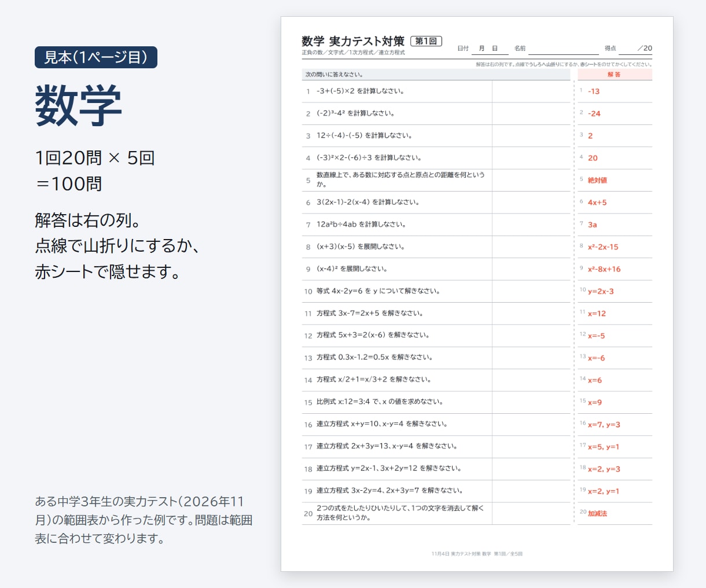706x588 pixels.
Task: Click question 19: 連立方程式 3x-2y=4, 2x+3y=7
Action: 389,491
